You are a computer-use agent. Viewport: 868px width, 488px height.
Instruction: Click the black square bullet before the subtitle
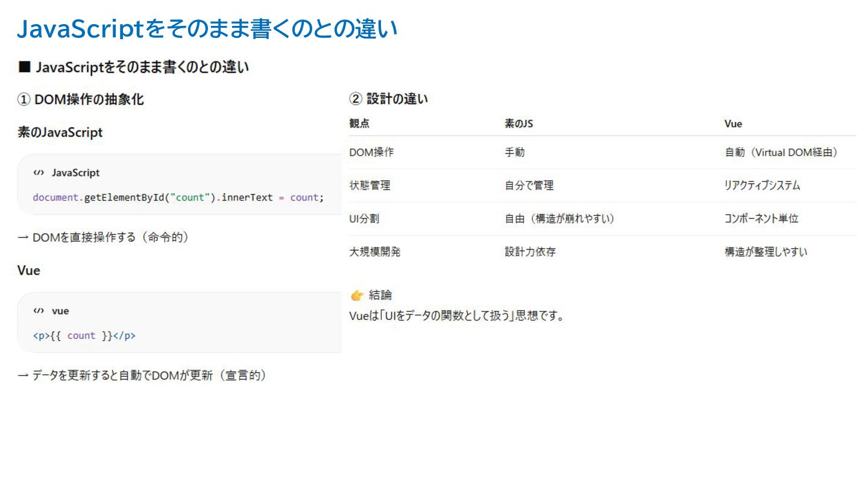click(x=24, y=67)
